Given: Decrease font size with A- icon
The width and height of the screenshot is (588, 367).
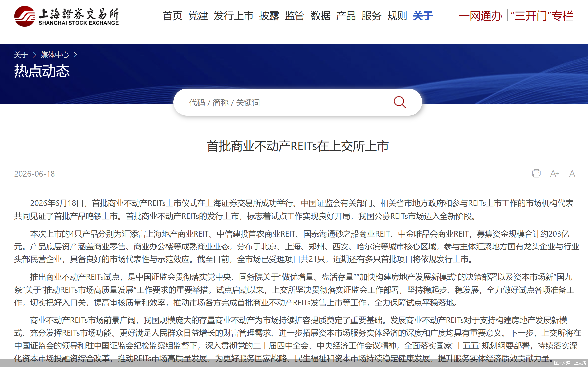Looking at the screenshot, I should coord(573,174).
